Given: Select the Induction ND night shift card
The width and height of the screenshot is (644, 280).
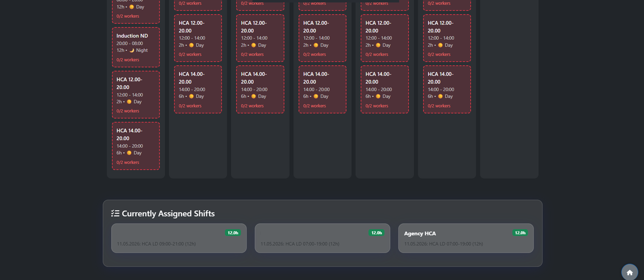Looking at the screenshot, I should [136, 47].
